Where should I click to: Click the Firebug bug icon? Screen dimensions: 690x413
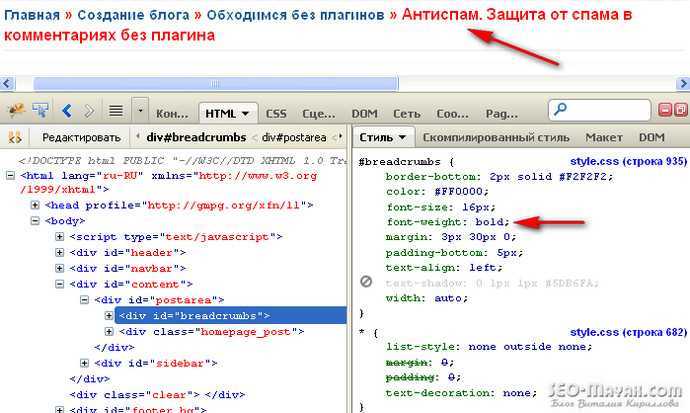16,110
